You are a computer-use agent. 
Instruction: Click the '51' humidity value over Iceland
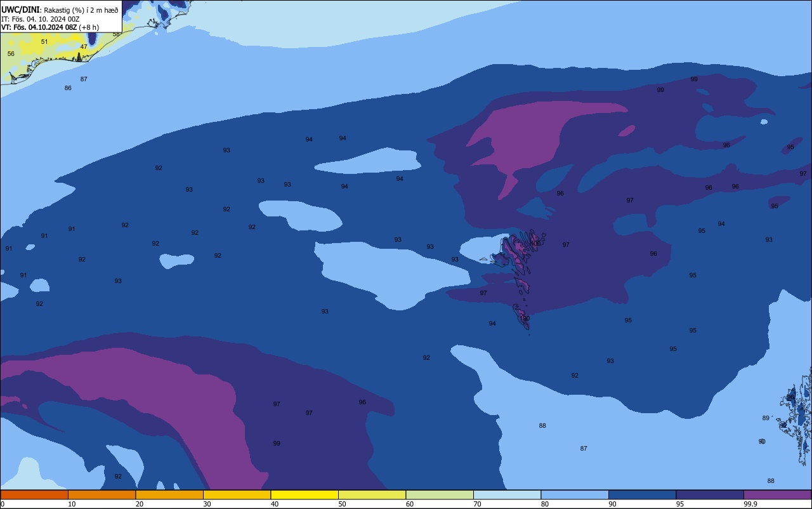[x=44, y=42]
